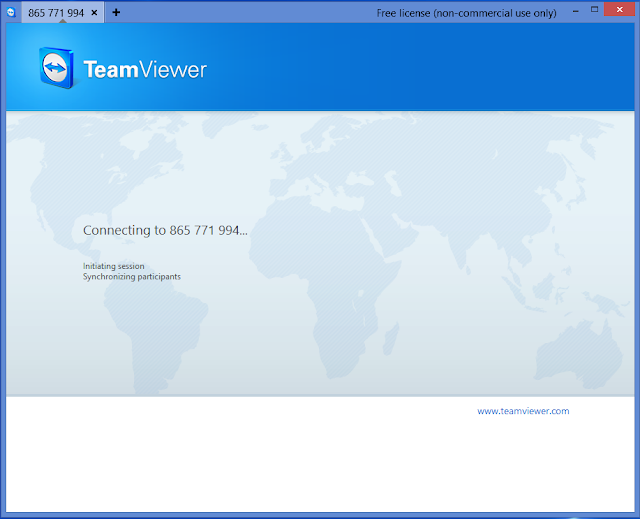Open a new connection tab with plus button

point(116,12)
